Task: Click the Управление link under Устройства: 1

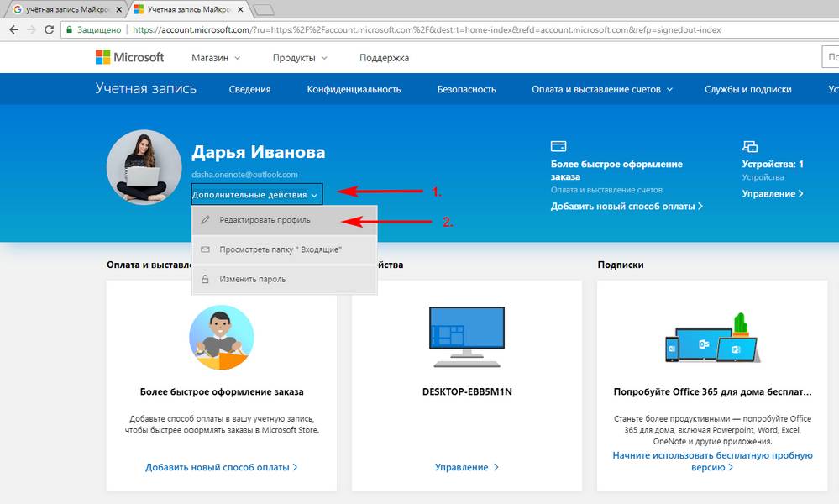Action: click(x=772, y=194)
